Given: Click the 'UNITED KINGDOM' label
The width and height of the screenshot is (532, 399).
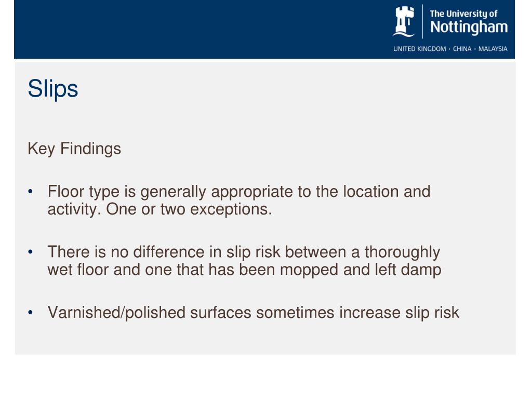Looking at the screenshot, I should [420, 49].
